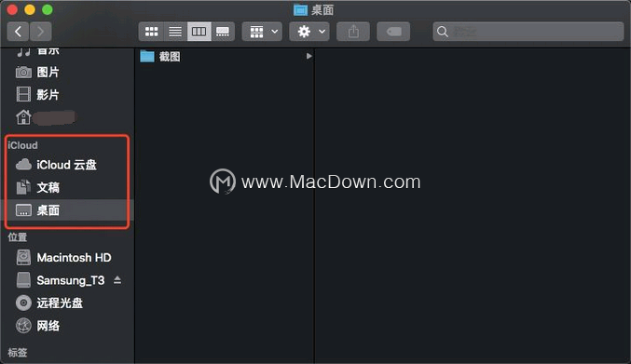
Task: Eject the Samsung_T3 drive
Action: click(x=117, y=280)
